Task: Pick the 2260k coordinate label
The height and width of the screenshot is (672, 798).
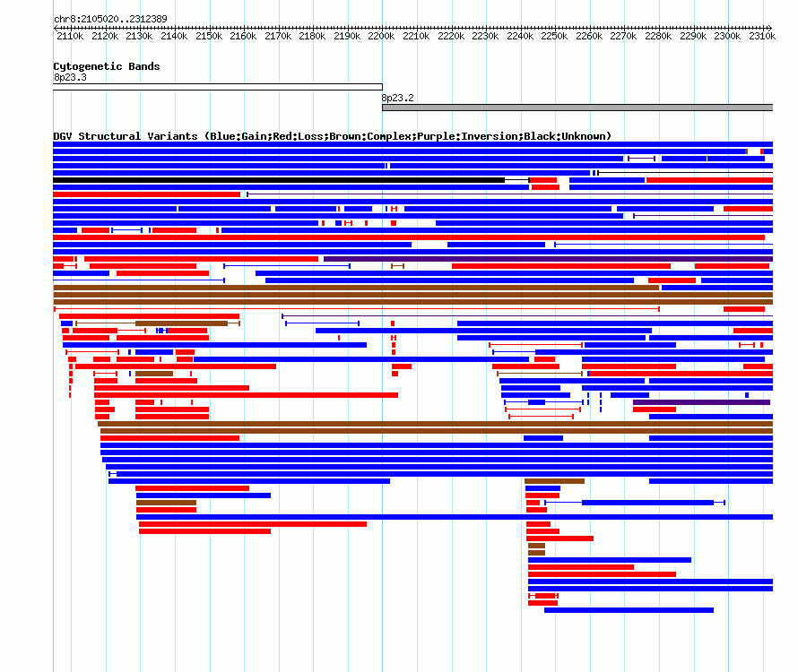Action: pos(589,36)
